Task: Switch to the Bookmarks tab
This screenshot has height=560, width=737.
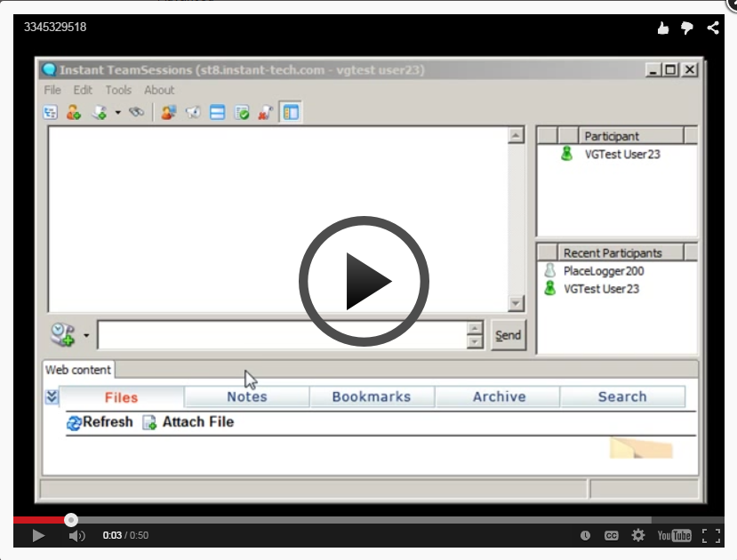Action: tap(372, 397)
